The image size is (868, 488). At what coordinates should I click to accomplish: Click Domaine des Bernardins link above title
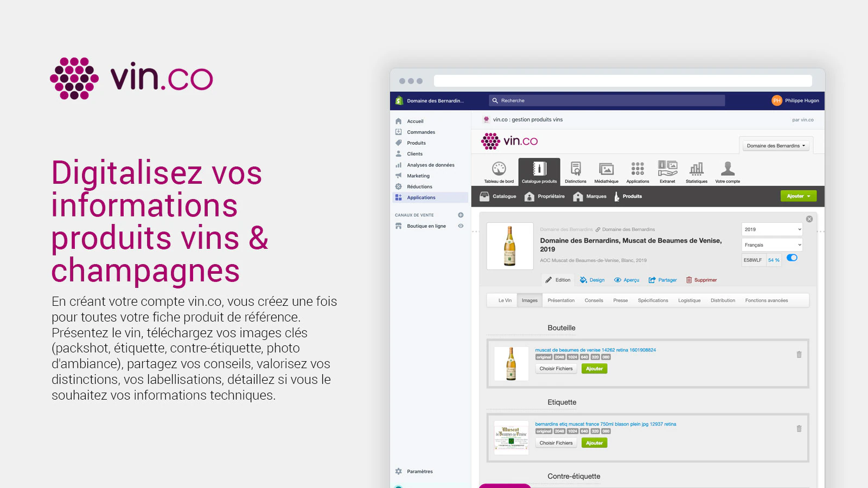coord(628,230)
